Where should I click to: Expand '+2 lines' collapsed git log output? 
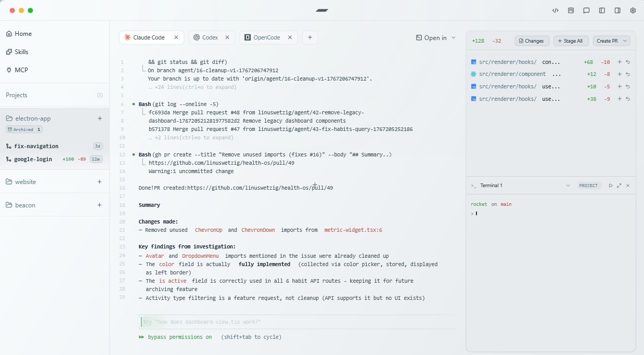(191, 138)
